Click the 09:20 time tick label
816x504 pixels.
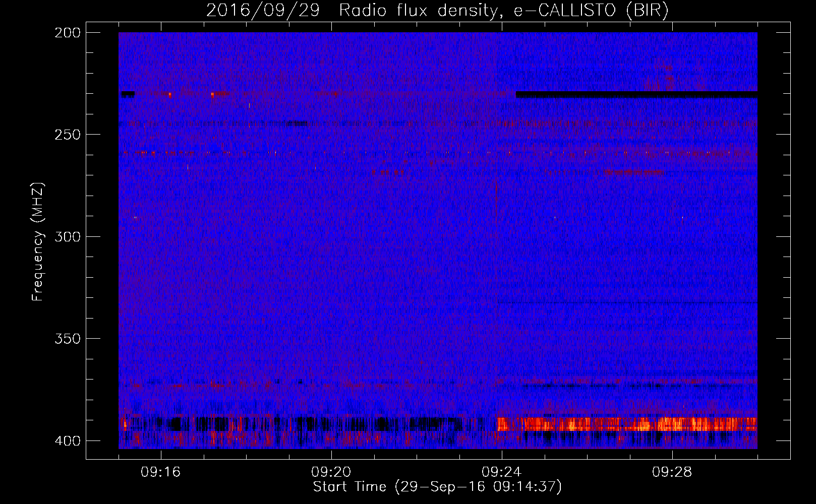[x=331, y=472]
